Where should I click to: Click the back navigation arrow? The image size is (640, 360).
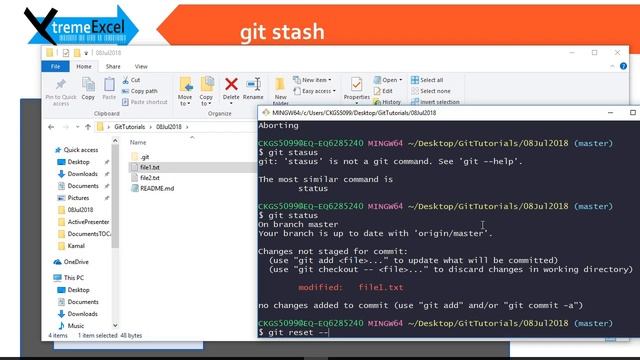click(x=51, y=127)
